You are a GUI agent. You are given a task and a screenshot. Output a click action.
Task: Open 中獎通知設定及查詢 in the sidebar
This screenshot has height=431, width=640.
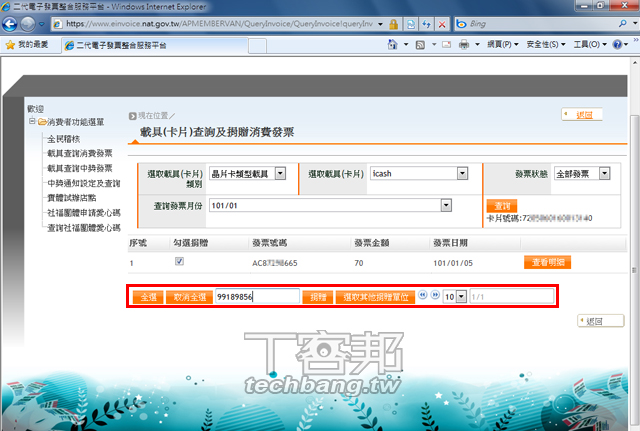point(84,183)
